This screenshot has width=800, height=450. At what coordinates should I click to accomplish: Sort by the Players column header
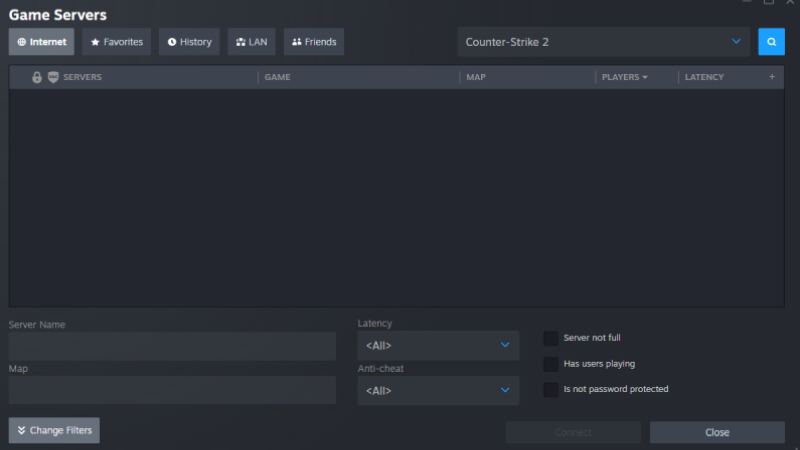point(624,77)
